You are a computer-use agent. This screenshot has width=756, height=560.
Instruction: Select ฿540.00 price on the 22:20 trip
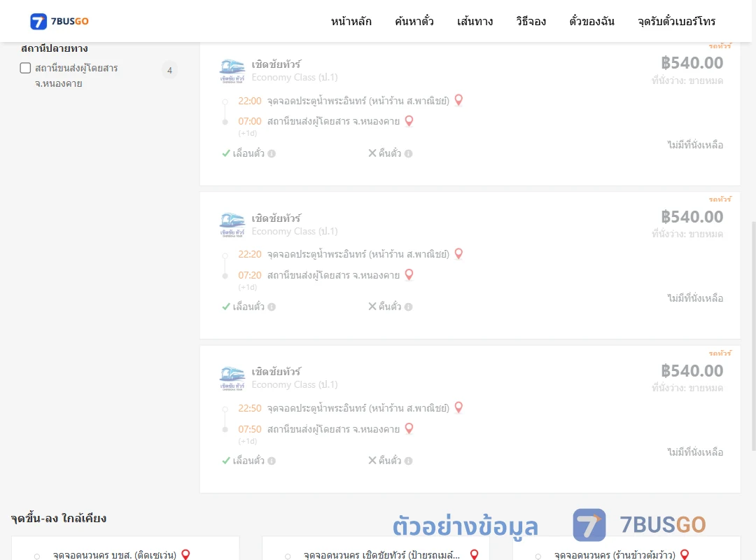coord(692,217)
